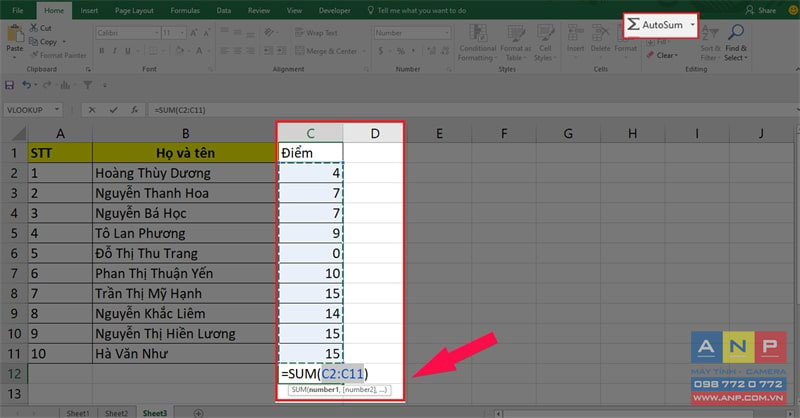Click the Copy button
The image size is (800, 418).
43,42
